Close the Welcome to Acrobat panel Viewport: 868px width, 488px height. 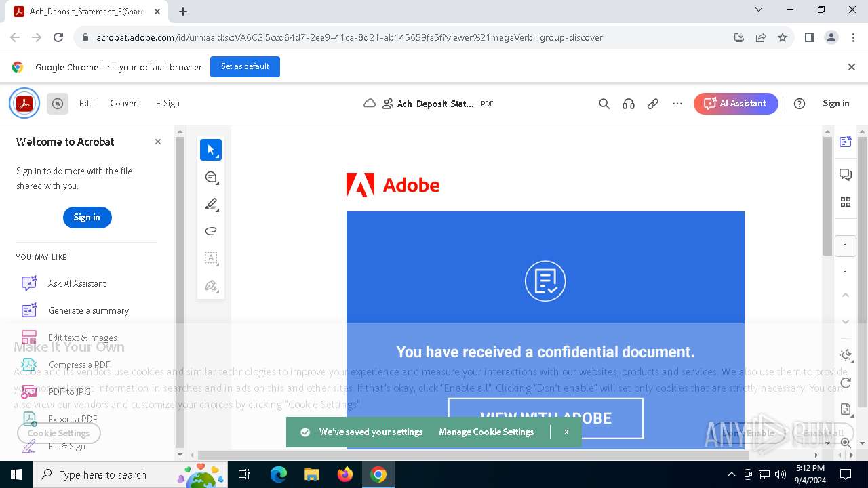pyautogui.click(x=158, y=142)
